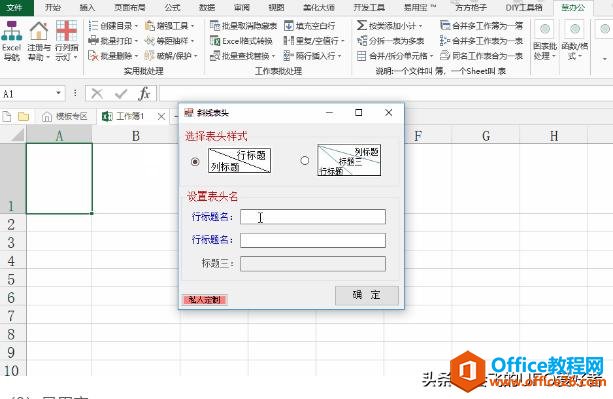The height and width of the screenshot is (399, 613).
Task: Expand the 创建目录 dropdown arrow
Action: [x=136, y=26]
